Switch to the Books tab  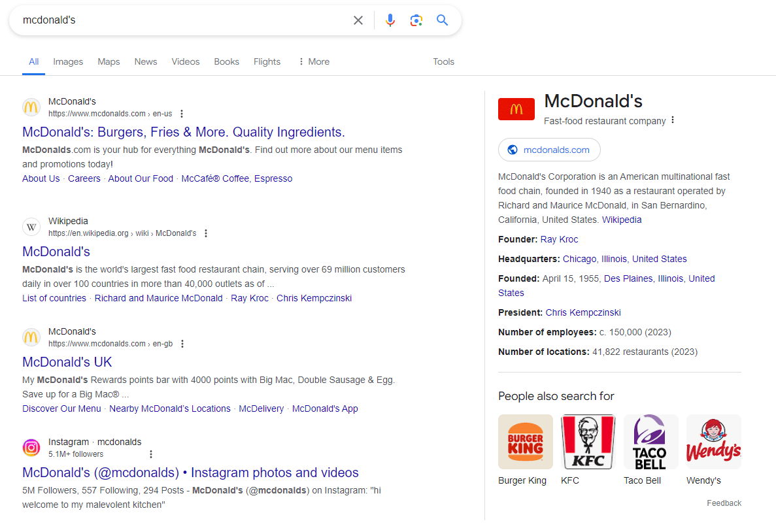pos(227,62)
